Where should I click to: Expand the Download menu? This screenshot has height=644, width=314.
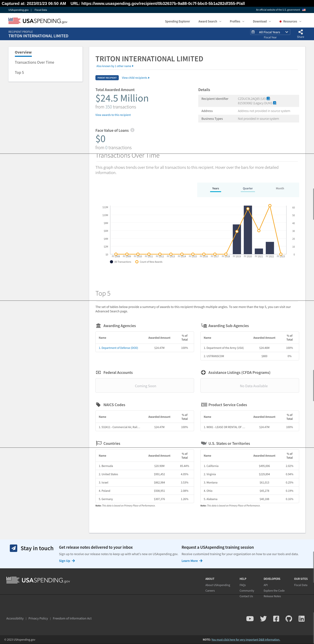pyautogui.click(x=262, y=21)
